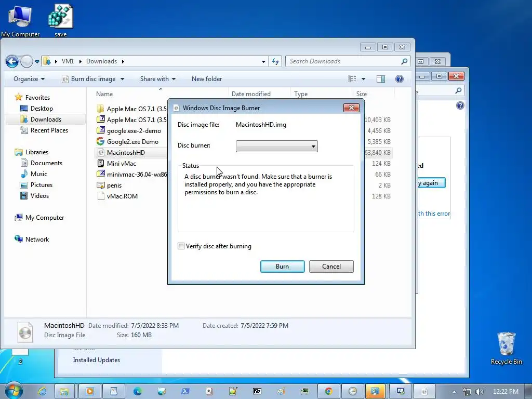Click Burn disc image toolbar button

click(x=89, y=79)
